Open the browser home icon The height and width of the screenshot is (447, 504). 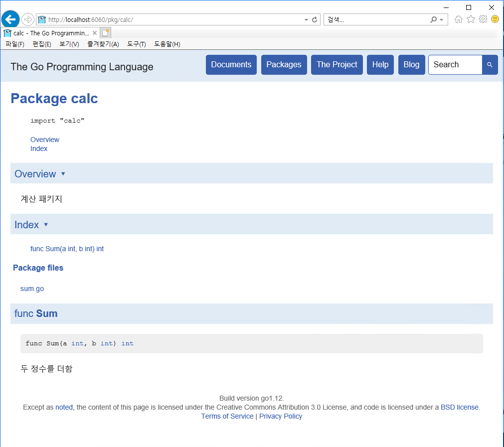[458, 19]
